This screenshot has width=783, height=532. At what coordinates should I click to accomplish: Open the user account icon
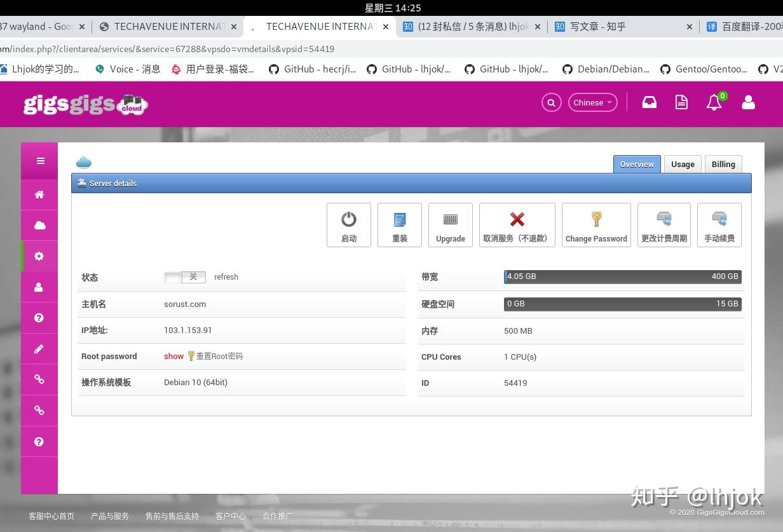[748, 102]
